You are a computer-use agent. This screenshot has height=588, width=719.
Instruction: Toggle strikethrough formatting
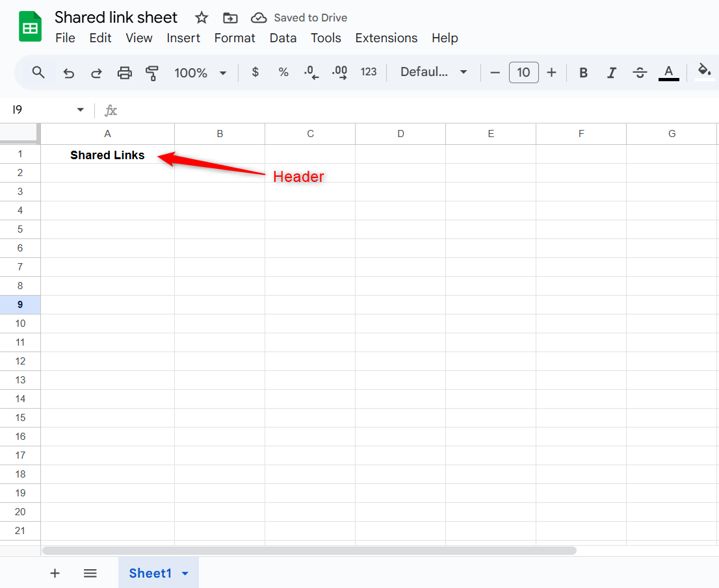[640, 73]
